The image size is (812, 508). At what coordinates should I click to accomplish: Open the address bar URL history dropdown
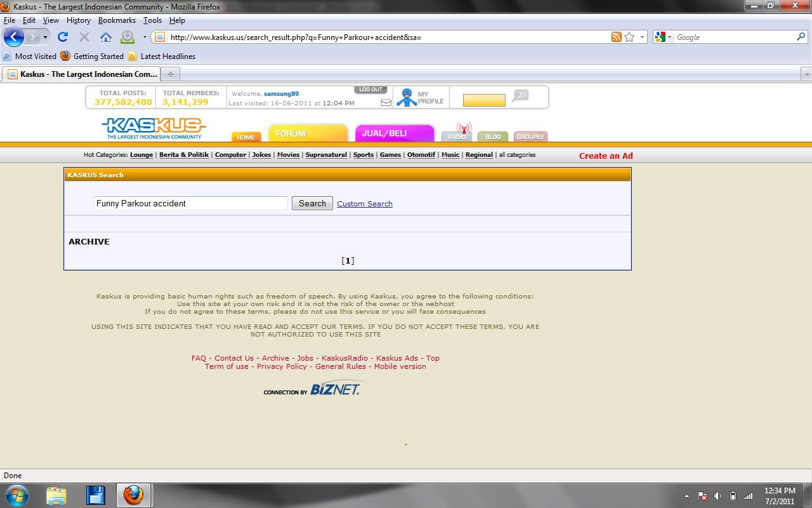pyautogui.click(x=642, y=37)
